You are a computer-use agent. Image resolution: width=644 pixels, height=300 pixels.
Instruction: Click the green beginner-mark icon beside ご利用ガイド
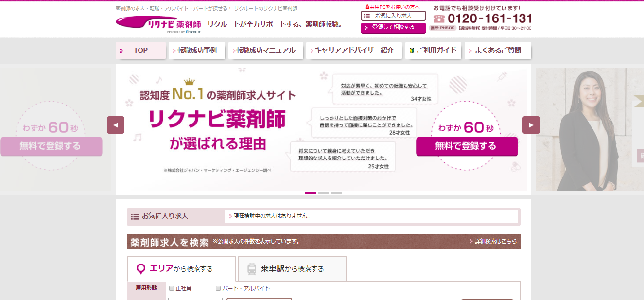pyautogui.click(x=411, y=51)
